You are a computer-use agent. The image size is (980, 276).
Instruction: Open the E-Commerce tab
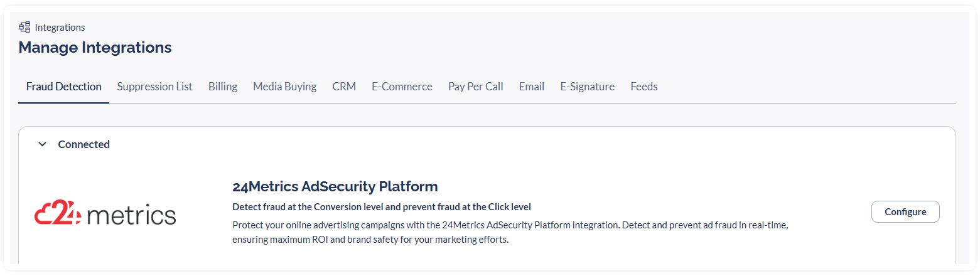point(402,87)
